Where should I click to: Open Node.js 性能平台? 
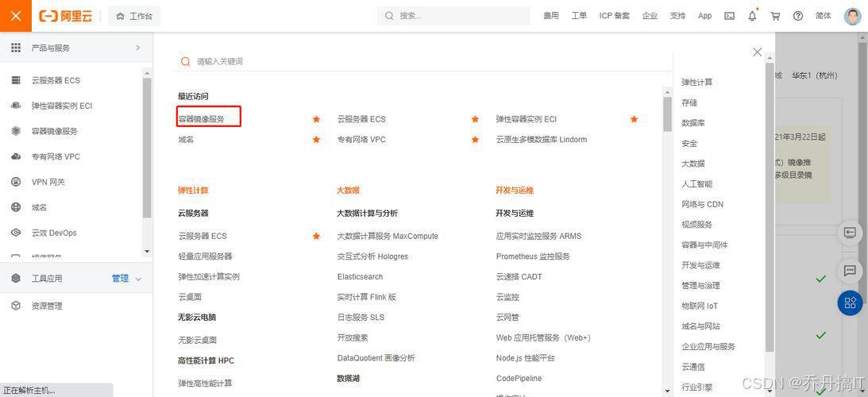pyautogui.click(x=526, y=358)
